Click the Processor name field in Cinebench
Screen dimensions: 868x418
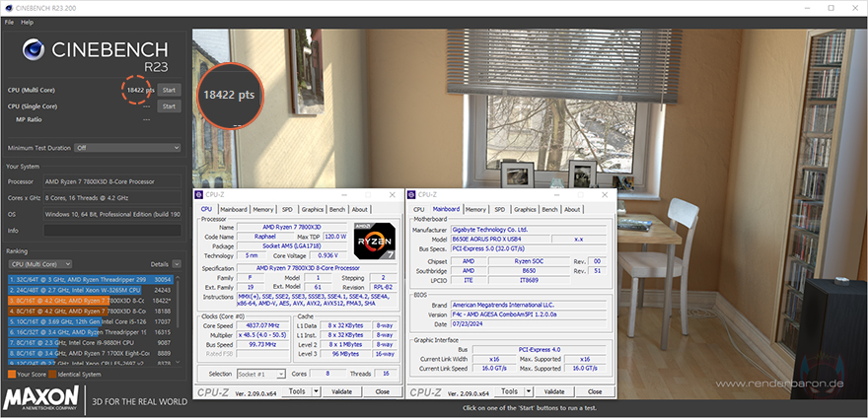click(112, 181)
